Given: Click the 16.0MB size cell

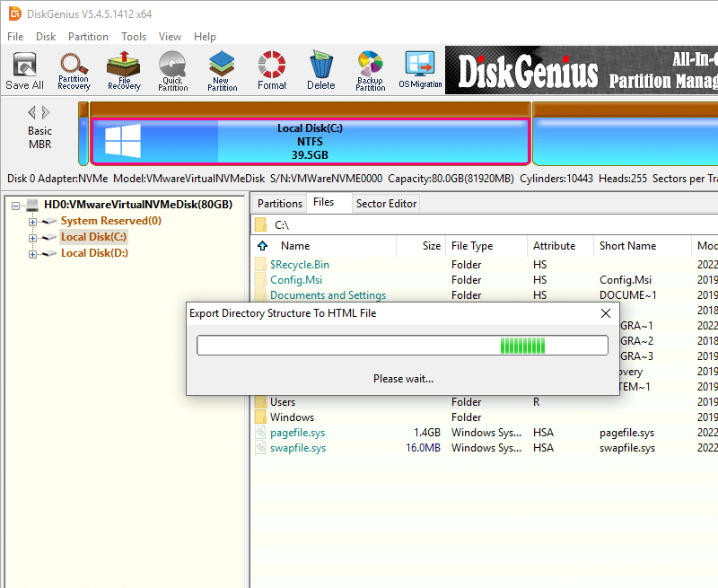Looking at the screenshot, I should click(423, 447).
